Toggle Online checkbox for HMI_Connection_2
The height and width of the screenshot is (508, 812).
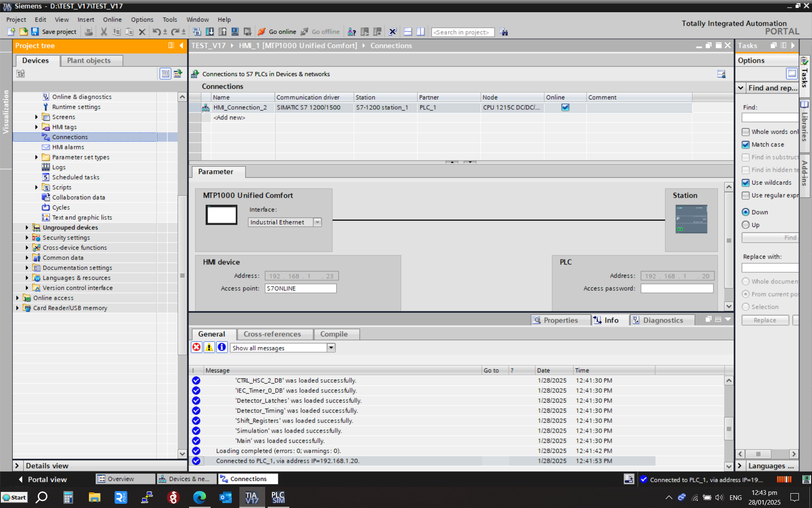coord(565,108)
